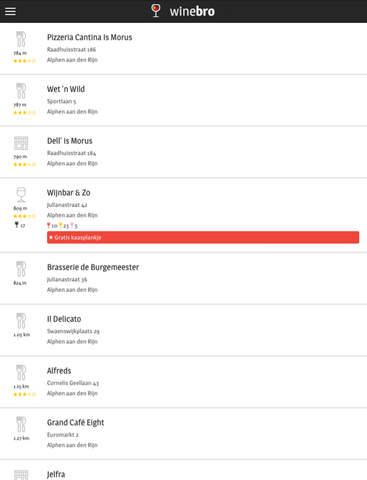Viewport: 367px width, 480px height.
Task: Click the wine counts row under Wijnbar & Zo
Action: pos(62,226)
